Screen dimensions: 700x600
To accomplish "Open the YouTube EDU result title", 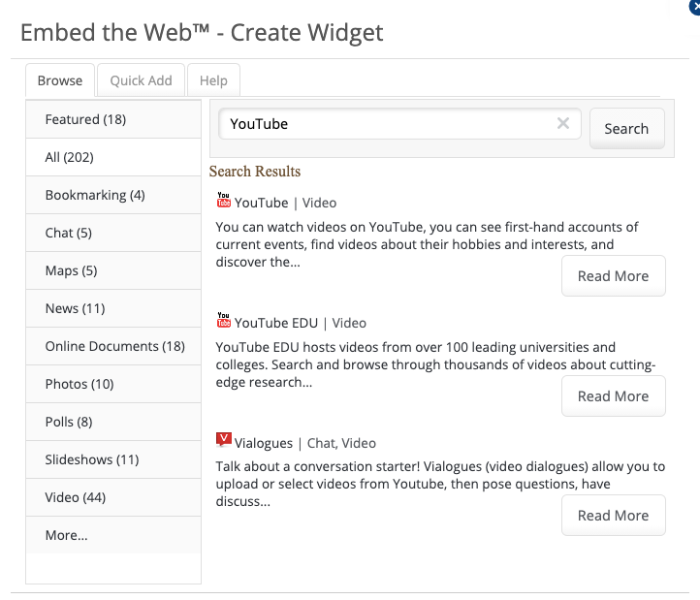I will [x=276, y=323].
